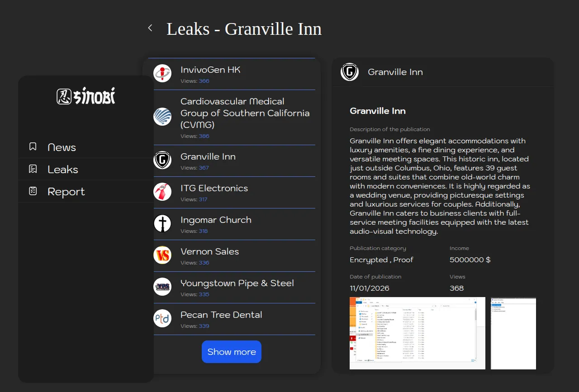
Task: Click the Sinobi logo in the sidebar
Action: click(x=86, y=96)
